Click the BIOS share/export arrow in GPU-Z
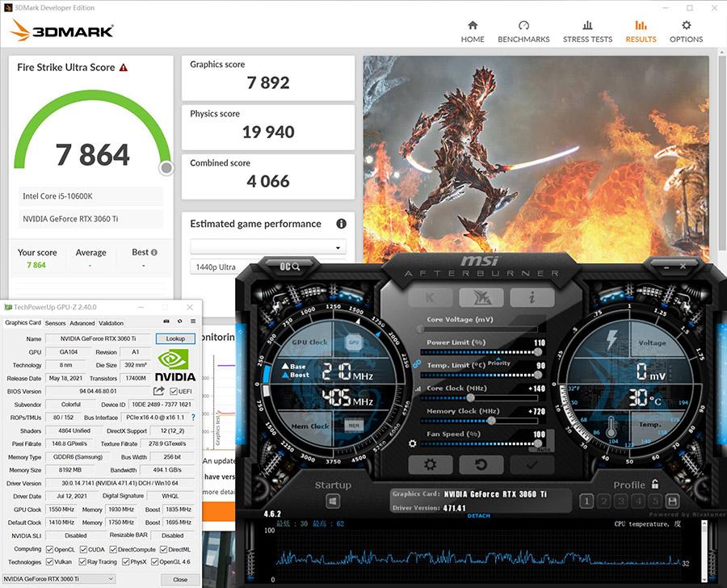The height and width of the screenshot is (588, 727). pos(158,391)
